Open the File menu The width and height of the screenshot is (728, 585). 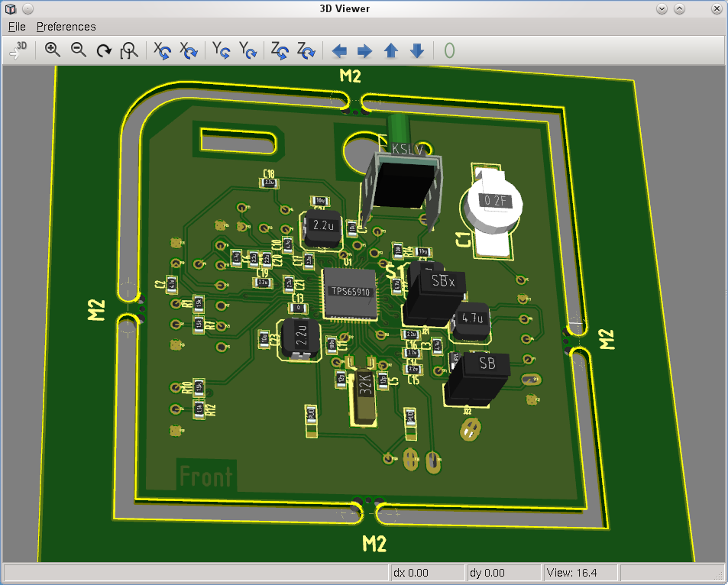tap(17, 27)
